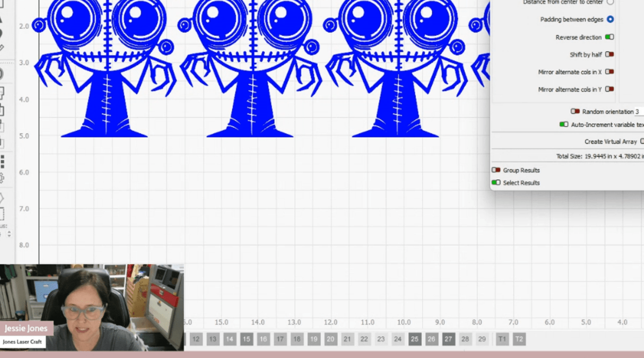Image resolution: width=644 pixels, height=358 pixels.
Task: Pick layer color swatch 25
Action: pyautogui.click(x=414, y=339)
